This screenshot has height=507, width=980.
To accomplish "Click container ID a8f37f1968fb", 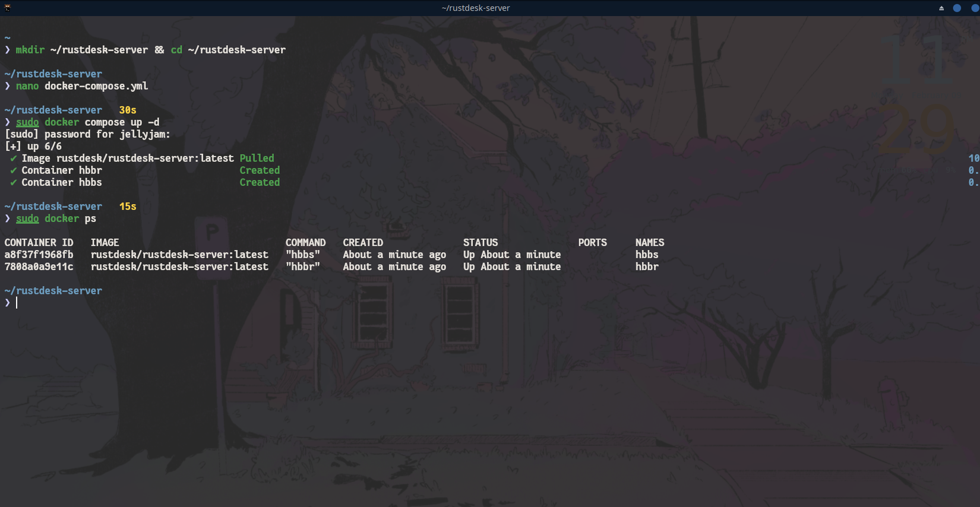I will [x=39, y=255].
